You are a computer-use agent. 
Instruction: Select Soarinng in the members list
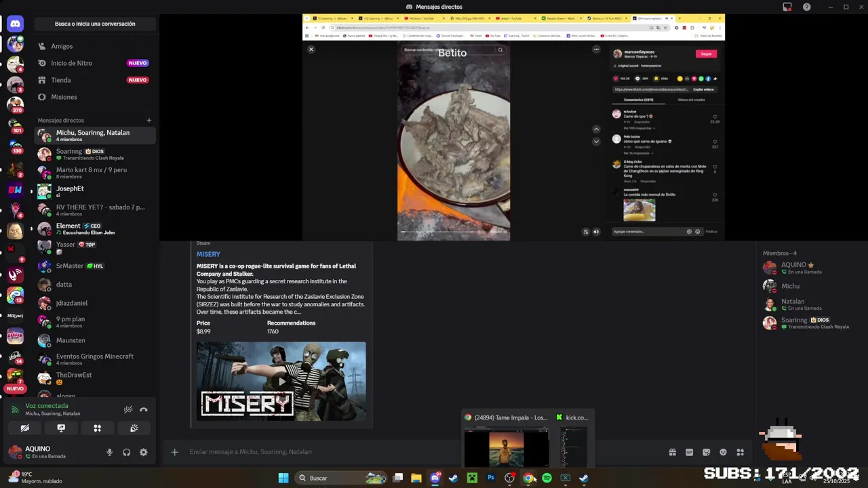coord(810,323)
